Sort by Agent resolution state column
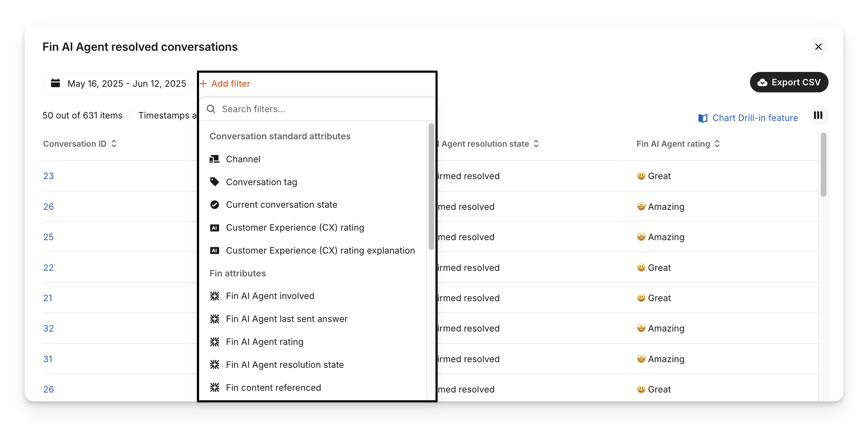Viewport: 868px width, 426px height. [x=536, y=144]
